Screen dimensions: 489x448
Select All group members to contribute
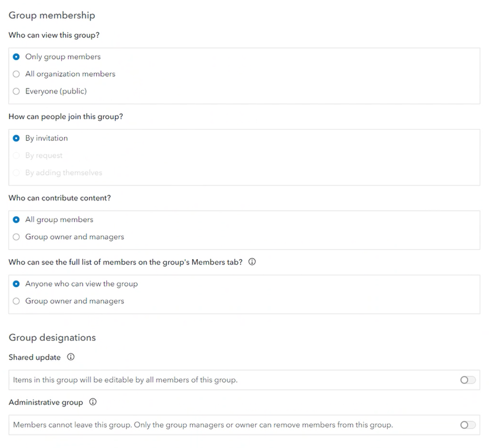click(x=16, y=220)
